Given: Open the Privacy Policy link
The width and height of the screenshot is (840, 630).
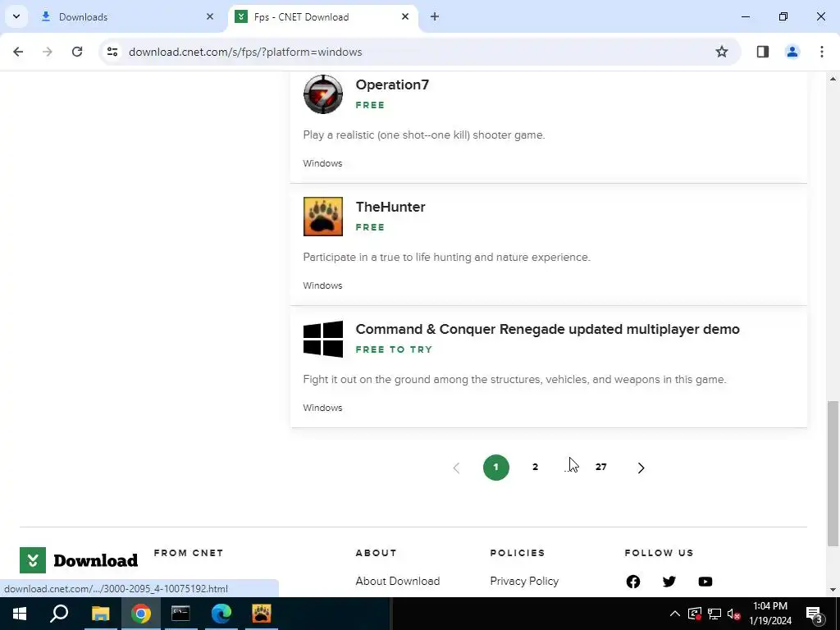Looking at the screenshot, I should pyautogui.click(x=524, y=582).
